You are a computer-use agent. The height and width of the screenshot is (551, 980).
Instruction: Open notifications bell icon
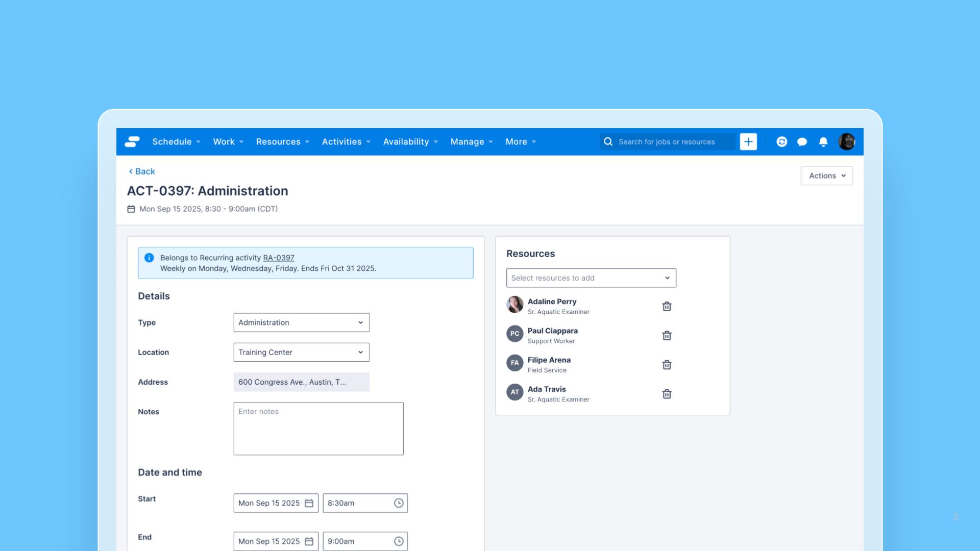[x=823, y=142]
